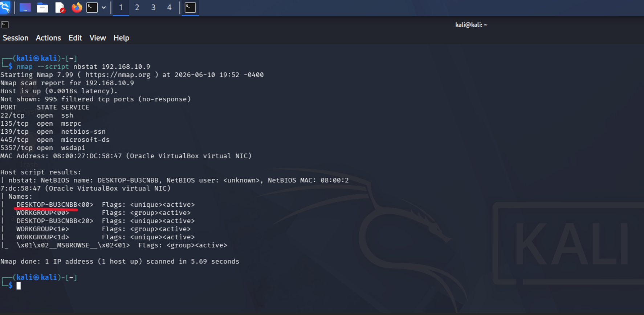Switch to workspace 1
The width and height of the screenshot is (644, 315).
click(121, 8)
